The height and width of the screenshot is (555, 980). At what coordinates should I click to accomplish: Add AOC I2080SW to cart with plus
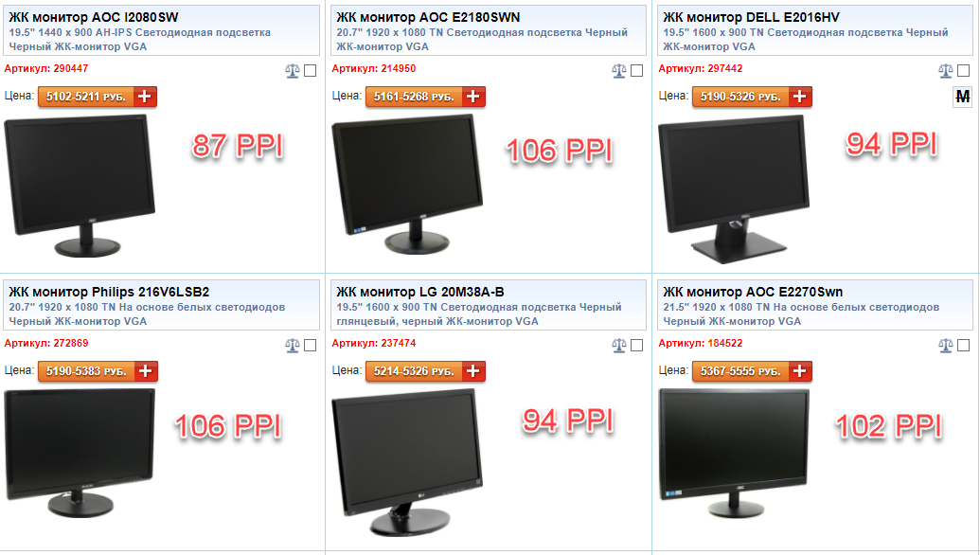(145, 97)
